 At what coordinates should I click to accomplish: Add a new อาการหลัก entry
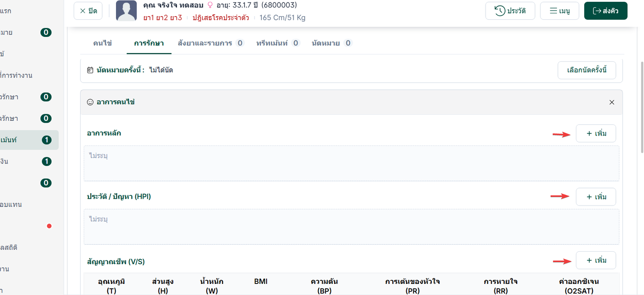(x=596, y=134)
